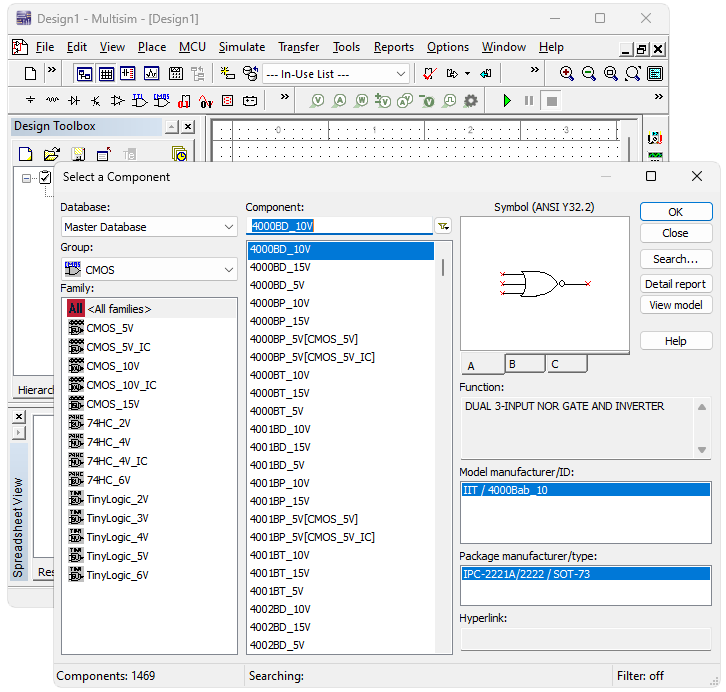
Task: Switch to symbol section tab B
Action: [524, 364]
